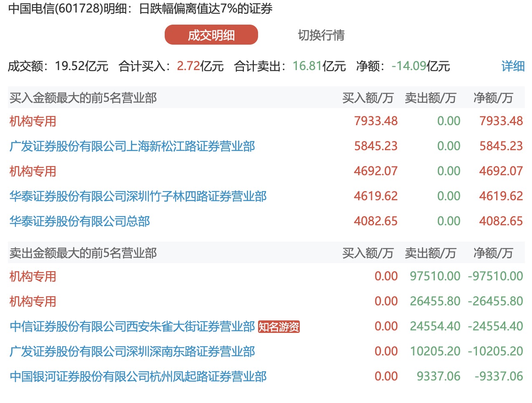The image size is (532, 403).
Task: Click net amount -9337.06 in 中国银河 row
Action: pyautogui.click(x=499, y=376)
